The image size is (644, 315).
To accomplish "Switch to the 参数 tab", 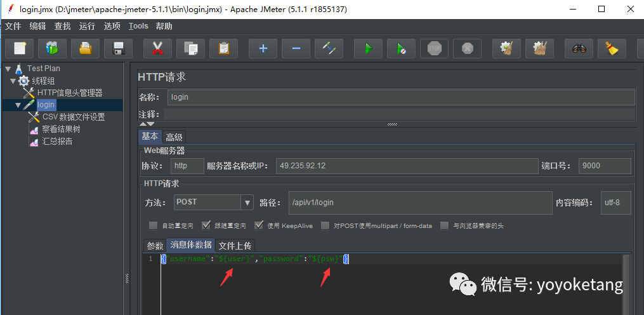I will pos(155,246).
